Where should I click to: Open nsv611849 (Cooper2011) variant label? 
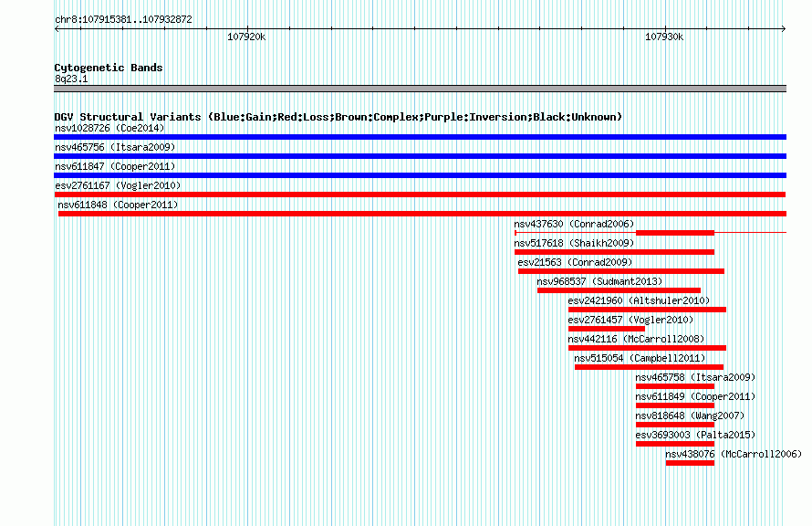[x=695, y=396]
